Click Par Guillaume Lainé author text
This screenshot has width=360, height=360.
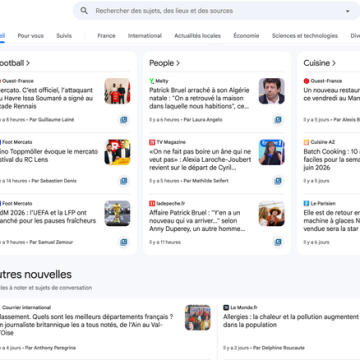click(52, 120)
